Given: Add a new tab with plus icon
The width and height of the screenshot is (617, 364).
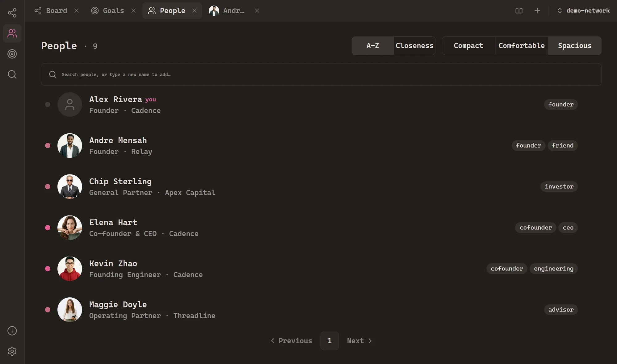Looking at the screenshot, I should (x=537, y=11).
